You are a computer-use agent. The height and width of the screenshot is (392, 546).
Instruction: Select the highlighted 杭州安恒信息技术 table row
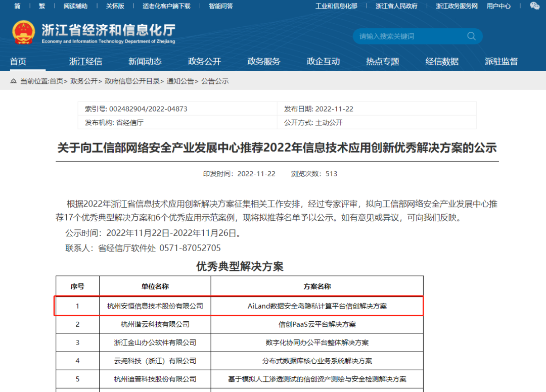pos(239,306)
